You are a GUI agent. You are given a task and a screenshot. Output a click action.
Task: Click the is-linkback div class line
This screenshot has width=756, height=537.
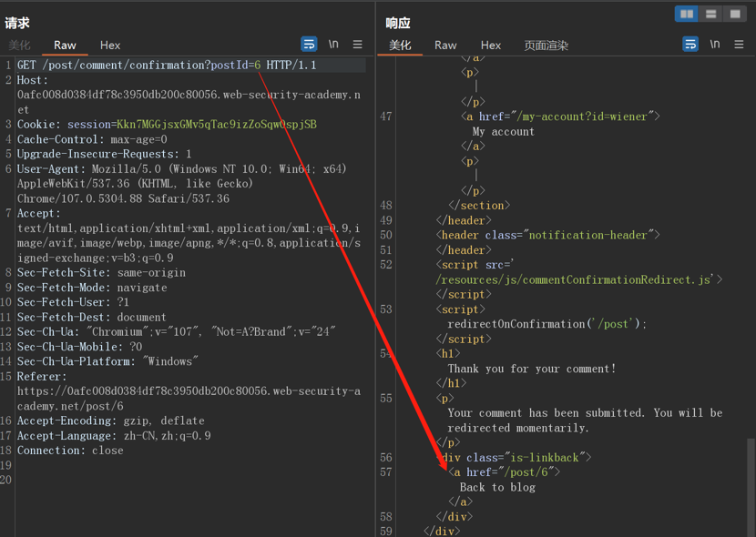coord(514,458)
